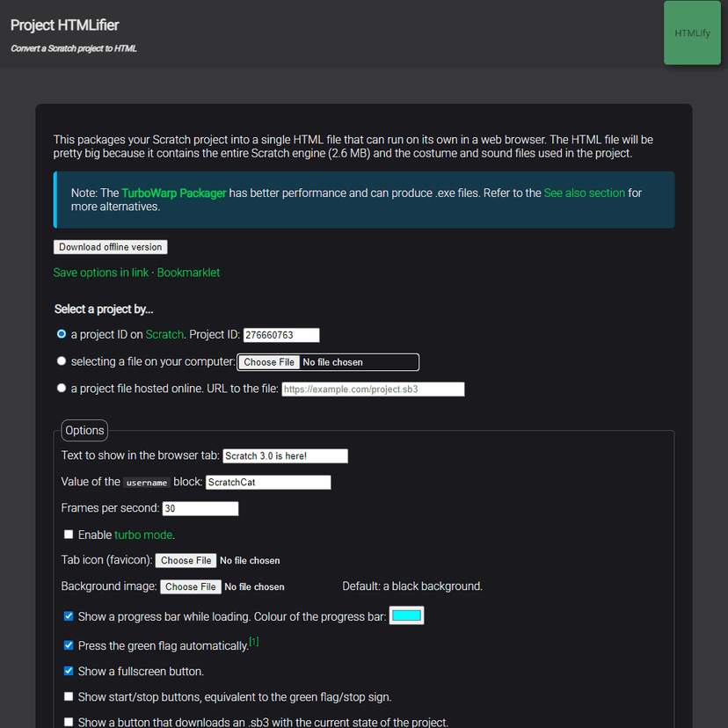The height and width of the screenshot is (728, 728).
Task: Choose the project file hosted online radio
Action: pos(62,388)
